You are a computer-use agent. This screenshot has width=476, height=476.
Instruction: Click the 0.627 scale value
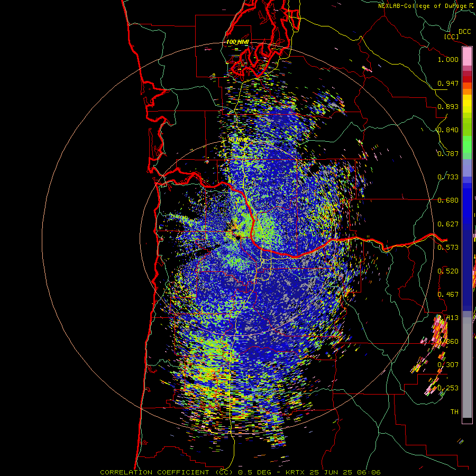448,224
